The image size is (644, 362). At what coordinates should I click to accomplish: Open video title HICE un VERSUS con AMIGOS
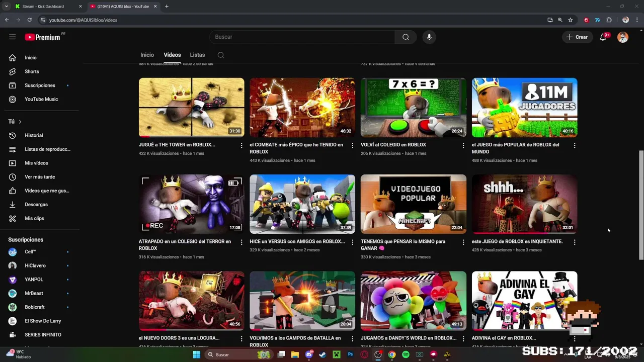pos(297,241)
